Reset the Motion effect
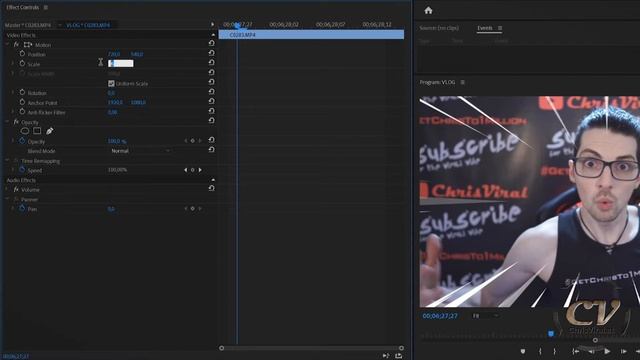Image resolution: width=640 pixels, height=360 pixels. pos(211,43)
